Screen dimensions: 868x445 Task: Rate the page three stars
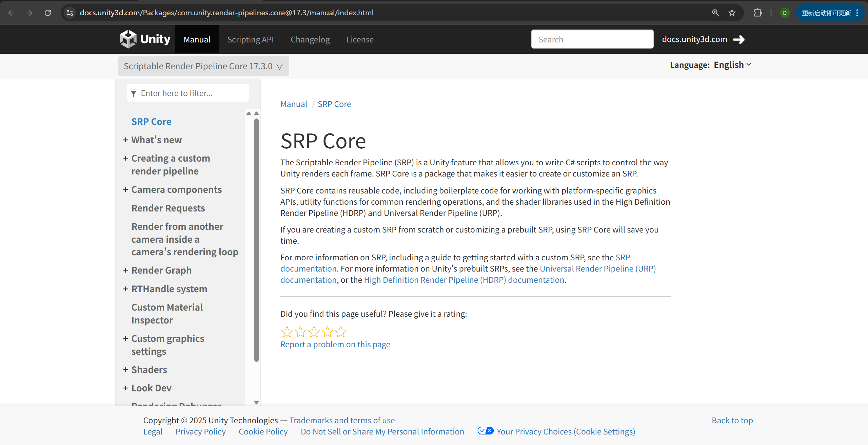pos(314,332)
